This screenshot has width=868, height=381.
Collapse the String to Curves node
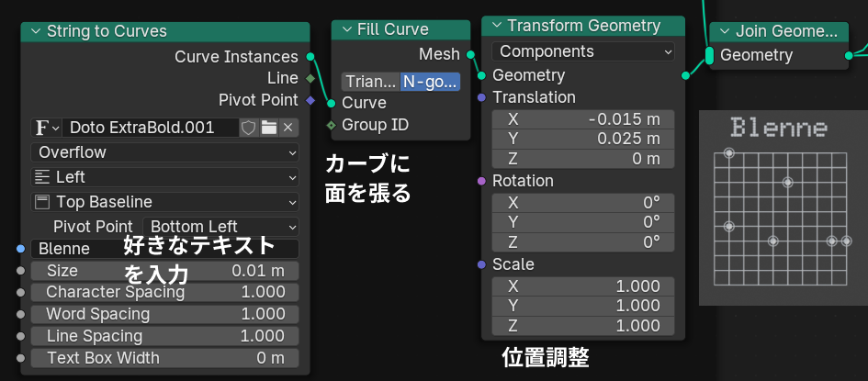pyautogui.click(x=37, y=31)
